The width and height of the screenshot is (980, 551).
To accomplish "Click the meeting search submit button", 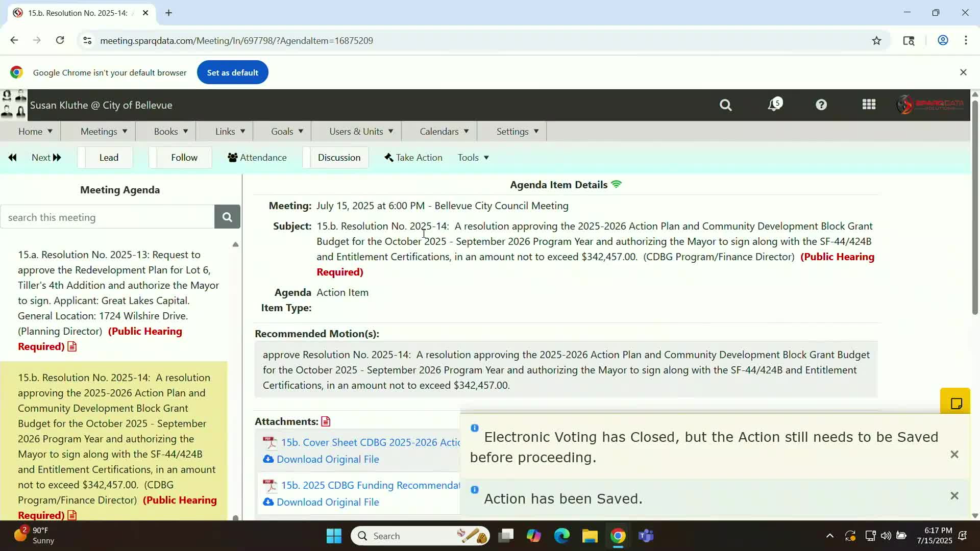I will pos(227,217).
